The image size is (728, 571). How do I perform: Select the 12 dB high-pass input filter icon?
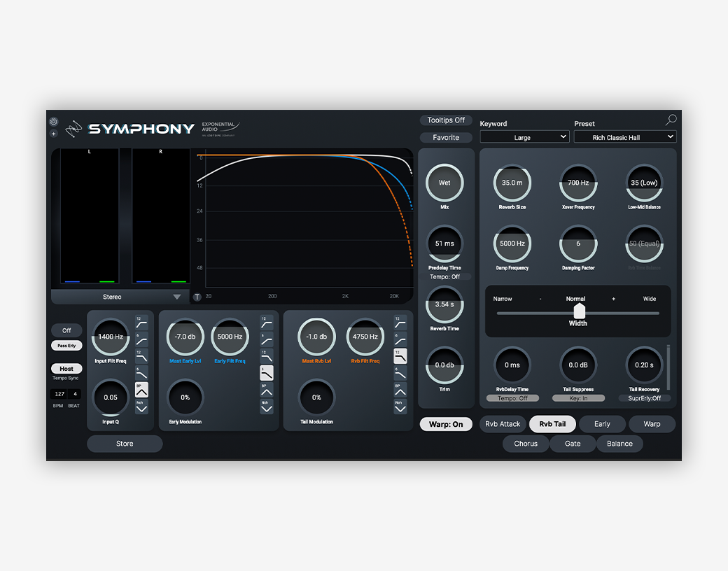pos(141,323)
